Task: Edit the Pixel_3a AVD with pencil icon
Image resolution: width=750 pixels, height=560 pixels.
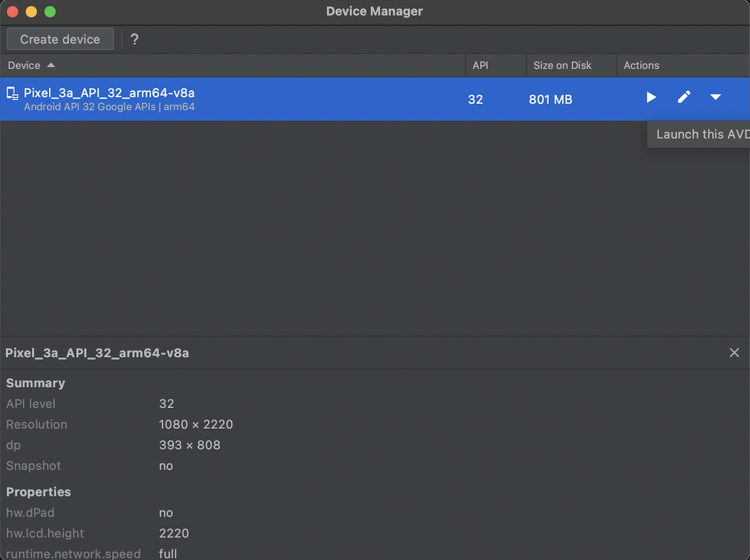Action: [684, 97]
